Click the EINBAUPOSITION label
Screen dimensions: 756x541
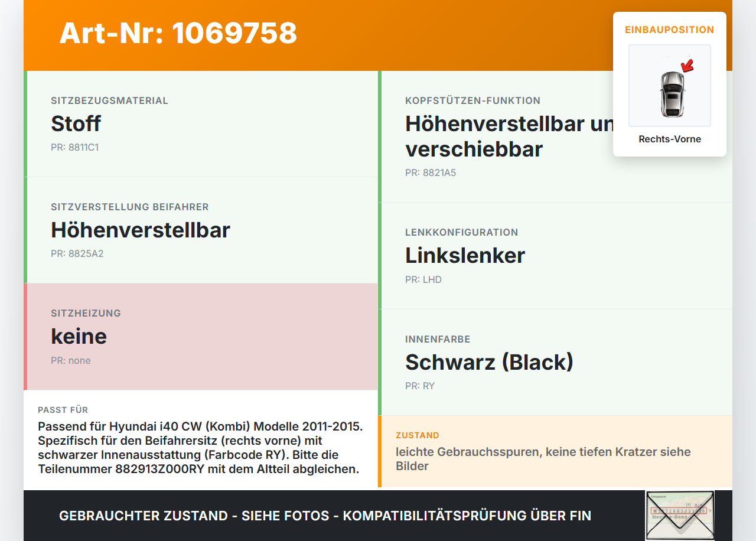pyautogui.click(x=670, y=30)
